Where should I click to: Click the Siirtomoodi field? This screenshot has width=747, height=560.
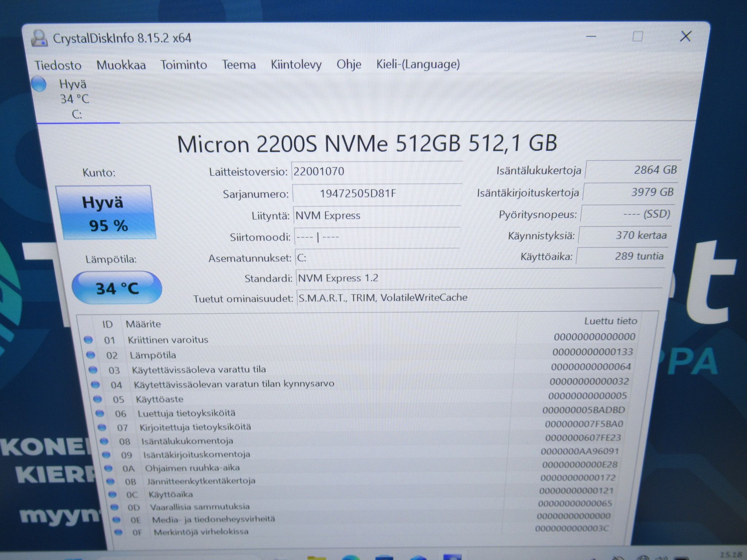377,237
